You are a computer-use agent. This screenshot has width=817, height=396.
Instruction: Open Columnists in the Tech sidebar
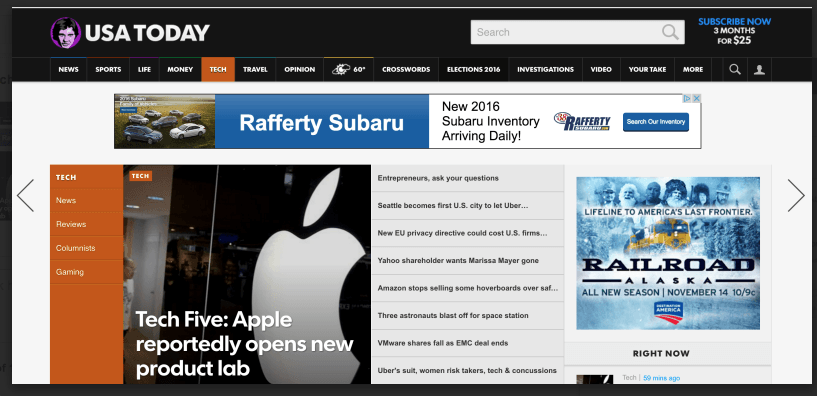coord(76,248)
